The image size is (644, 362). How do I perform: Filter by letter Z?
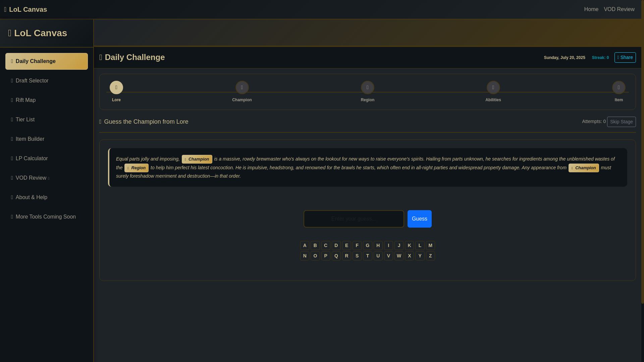coord(430,256)
